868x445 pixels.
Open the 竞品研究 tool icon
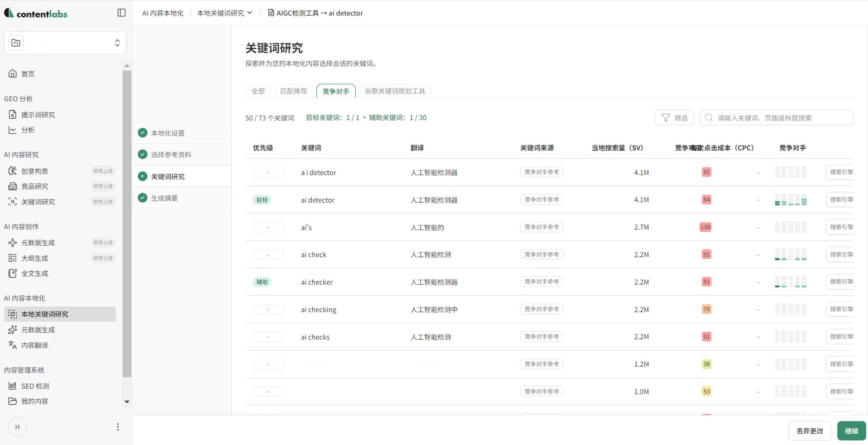12,186
